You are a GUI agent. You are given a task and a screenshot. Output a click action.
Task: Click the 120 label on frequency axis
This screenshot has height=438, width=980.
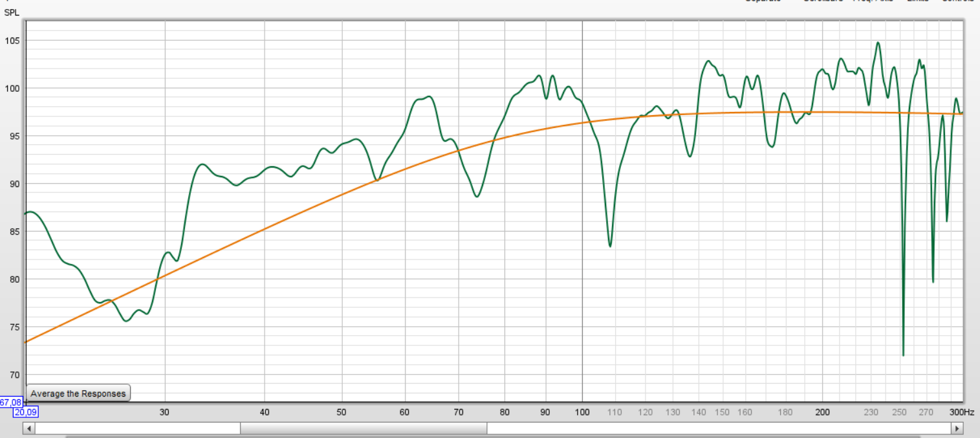(645, 412)
